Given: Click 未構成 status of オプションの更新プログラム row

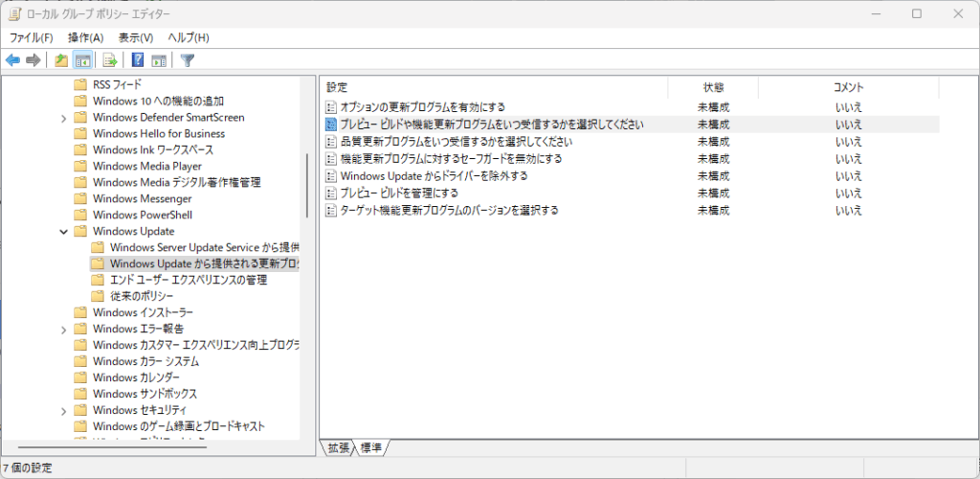Looking at the screenshot, I should [713, 107].
